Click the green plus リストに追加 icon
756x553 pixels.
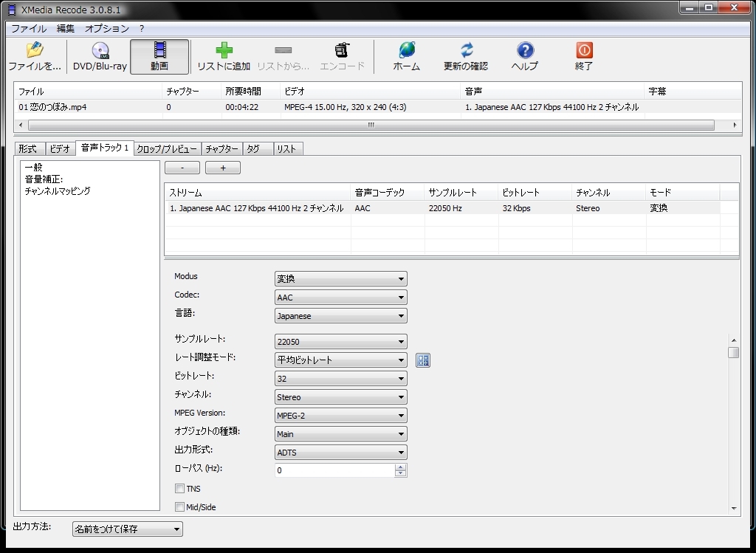tap(224, 50)
